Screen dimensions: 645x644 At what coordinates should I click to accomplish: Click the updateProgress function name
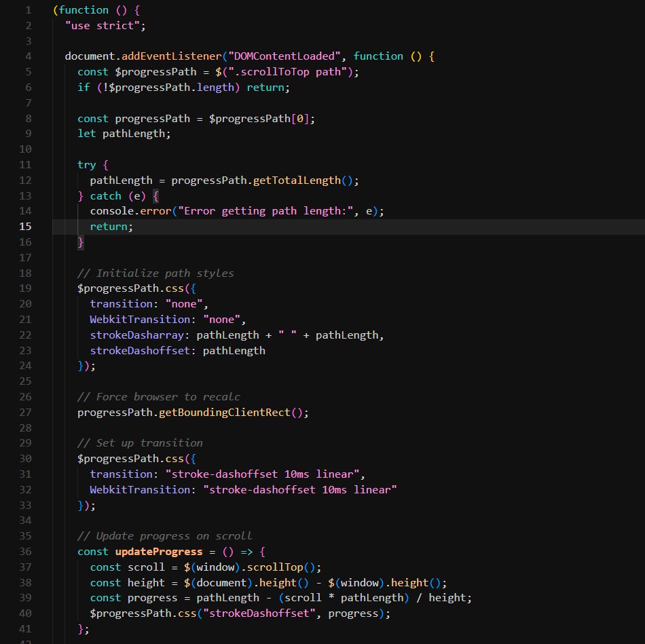pyautogui.click(x=149, y=552)
